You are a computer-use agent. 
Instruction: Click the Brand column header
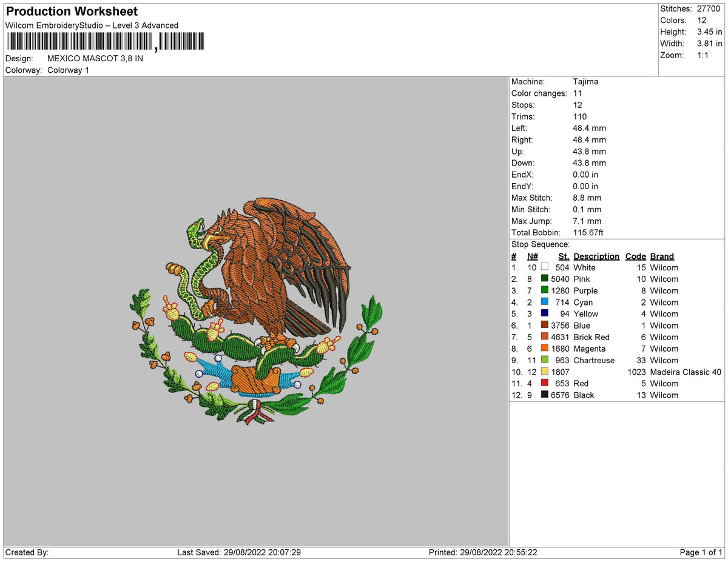[x=661, y=256]
